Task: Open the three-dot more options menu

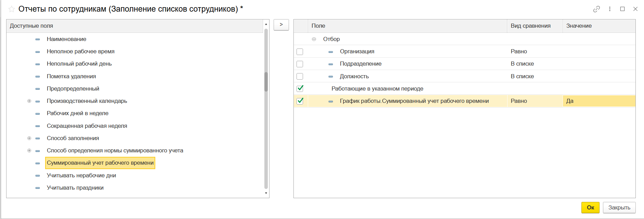Action: click(609, 9)
